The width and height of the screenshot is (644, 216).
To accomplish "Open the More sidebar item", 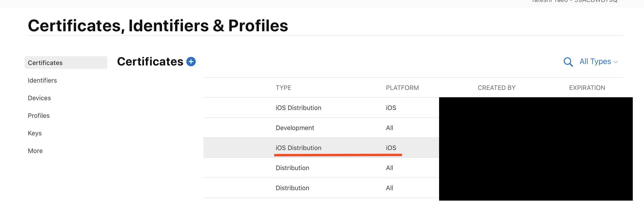I will (x=35, y=151).
